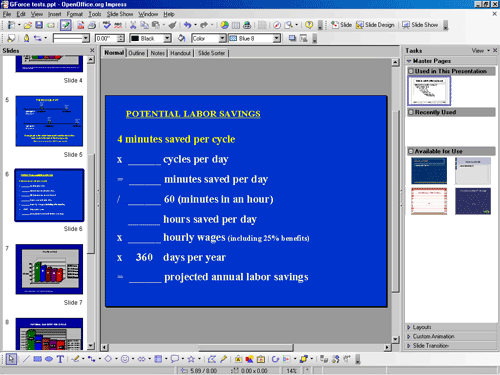Open the Black line color dropdown
500x375 pixels.
pos(167,38)
